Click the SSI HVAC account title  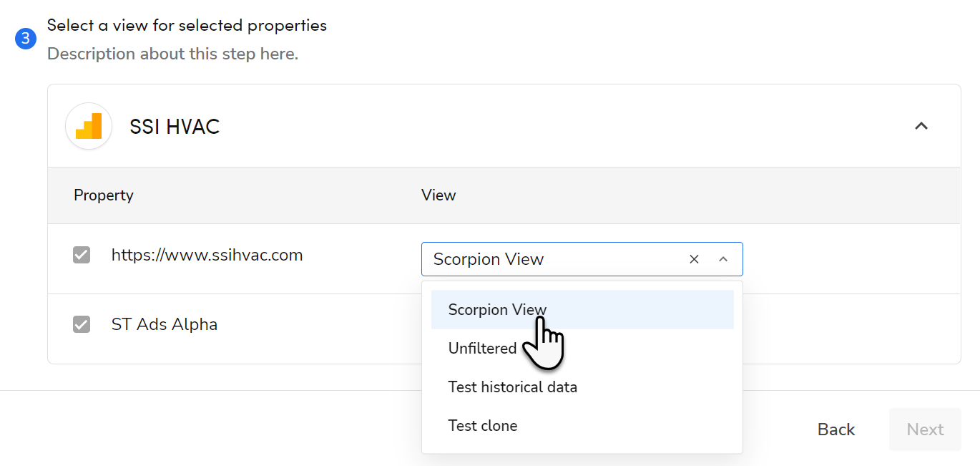pos(175,127)
